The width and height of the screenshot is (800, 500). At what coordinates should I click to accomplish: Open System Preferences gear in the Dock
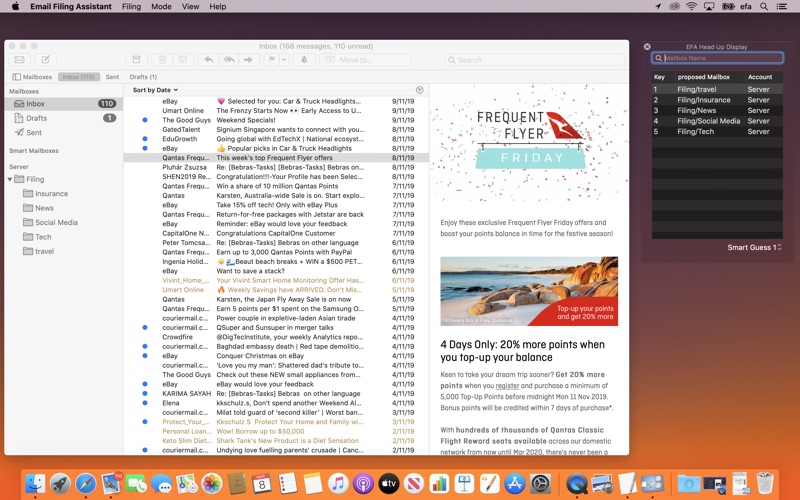pyautogui.click(x=540, y=483)
